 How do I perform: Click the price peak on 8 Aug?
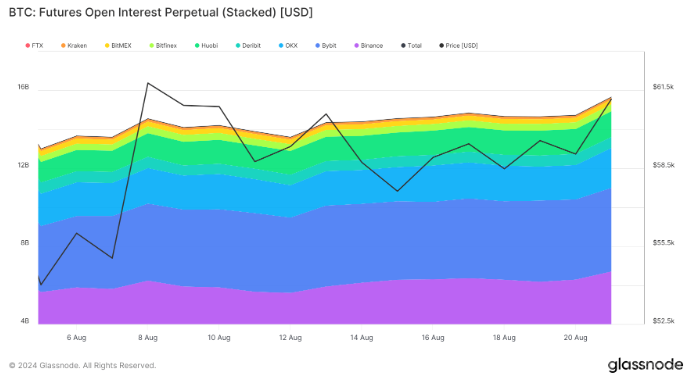click(x=148, y=83)
